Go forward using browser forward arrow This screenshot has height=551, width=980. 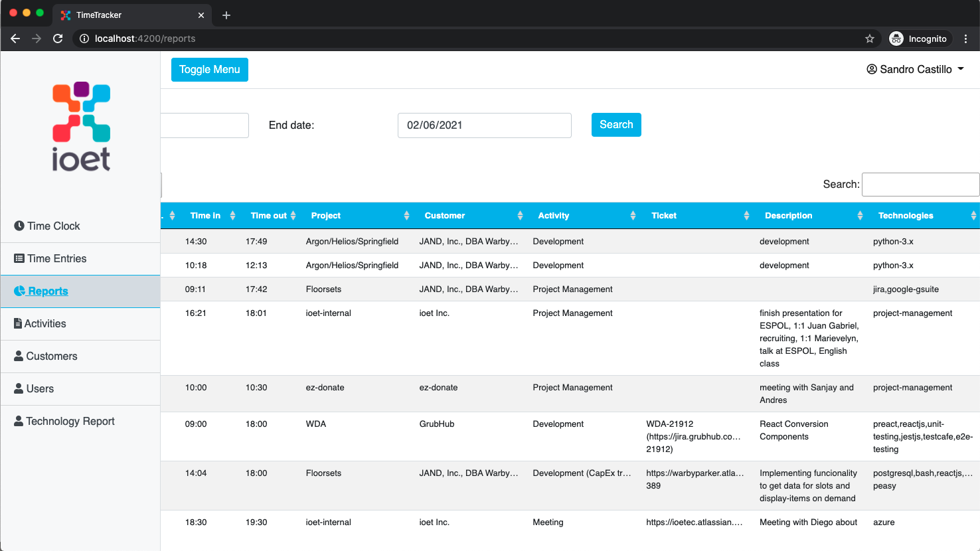37,39
